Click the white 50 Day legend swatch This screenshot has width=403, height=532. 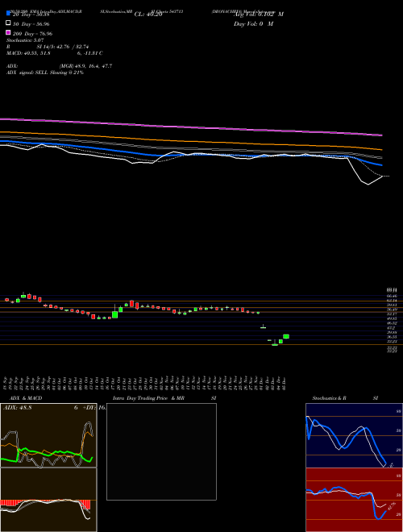[x=8, y=23]
